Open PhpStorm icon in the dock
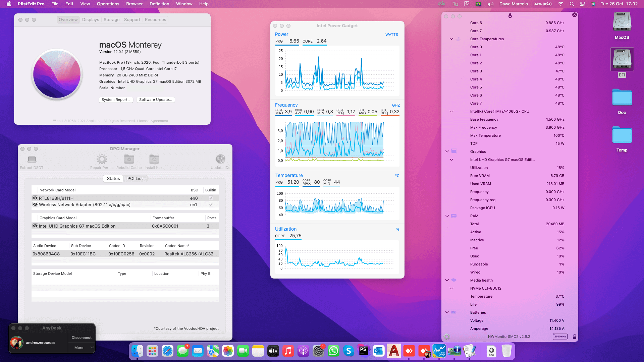 (364, 351)
